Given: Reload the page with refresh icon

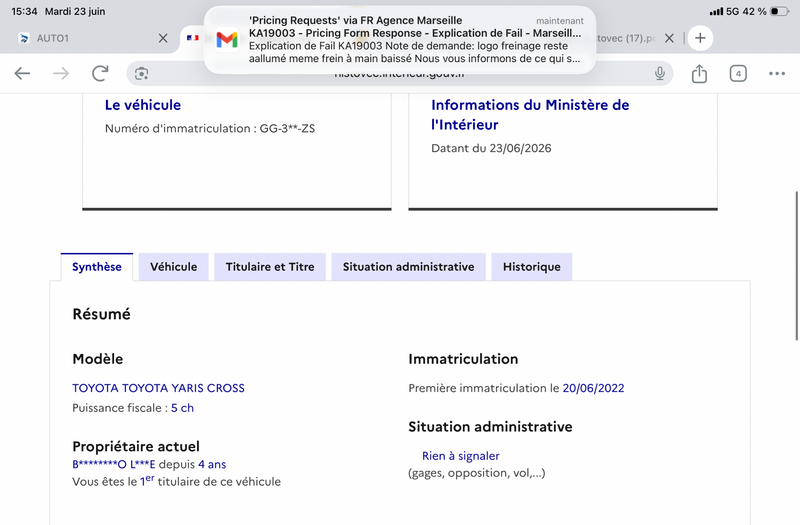Looking at the screenshot, I should [100, 73].
